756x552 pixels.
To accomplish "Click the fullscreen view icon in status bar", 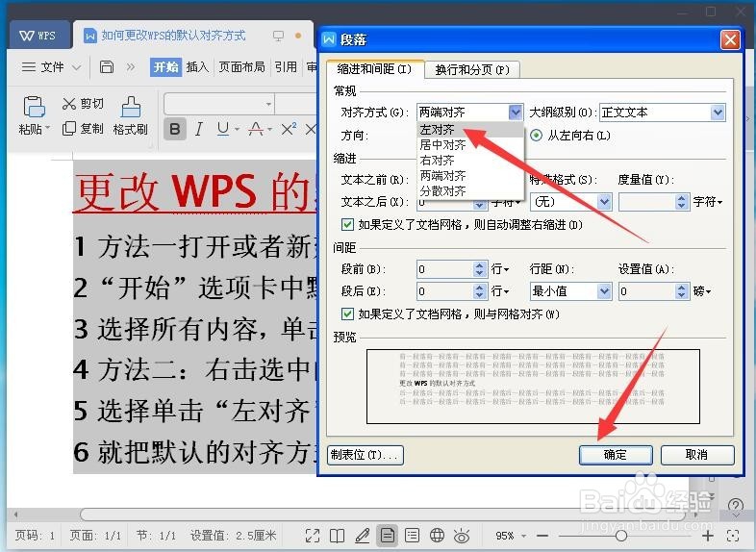I will tap(313, 536).
